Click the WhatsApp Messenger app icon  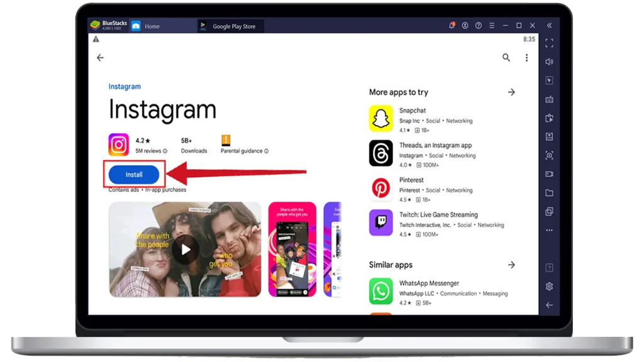380,292
